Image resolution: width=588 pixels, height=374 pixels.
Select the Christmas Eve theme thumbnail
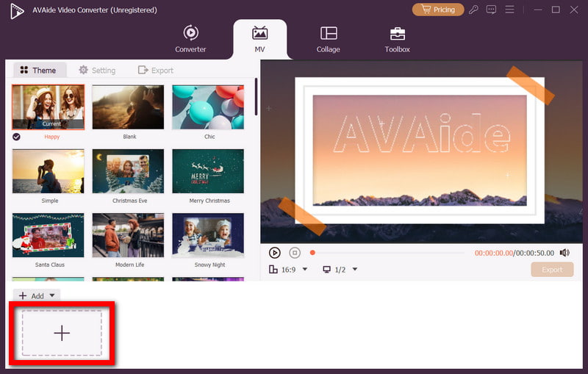(x=128, y=171)
